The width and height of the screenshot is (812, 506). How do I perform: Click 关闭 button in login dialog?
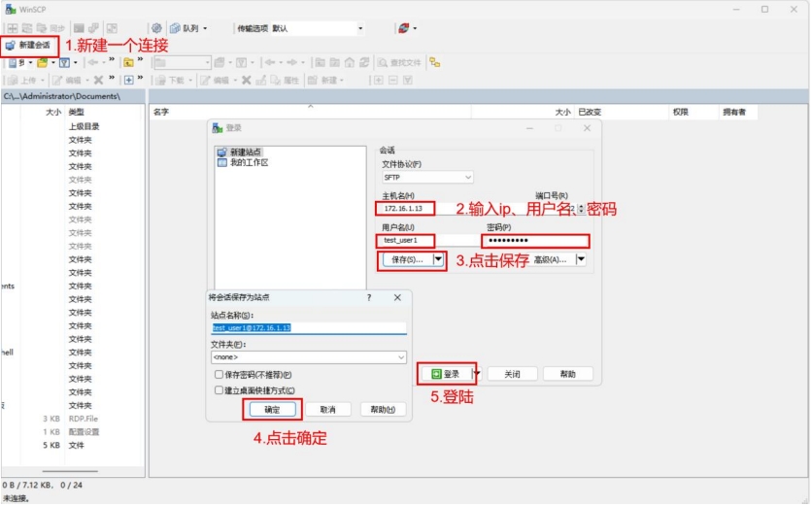click(x=512, y=374)
